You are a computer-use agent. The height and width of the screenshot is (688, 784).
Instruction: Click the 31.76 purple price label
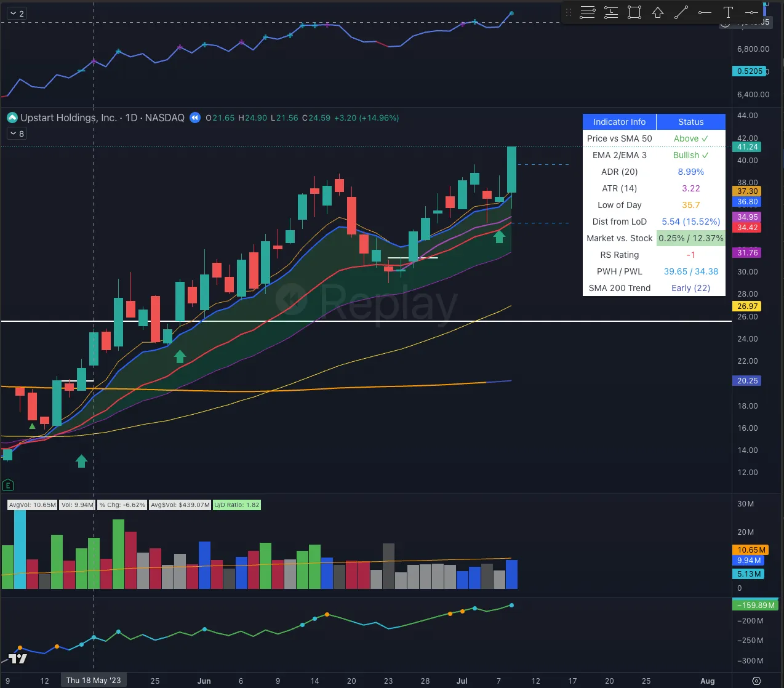pos(748,252)
